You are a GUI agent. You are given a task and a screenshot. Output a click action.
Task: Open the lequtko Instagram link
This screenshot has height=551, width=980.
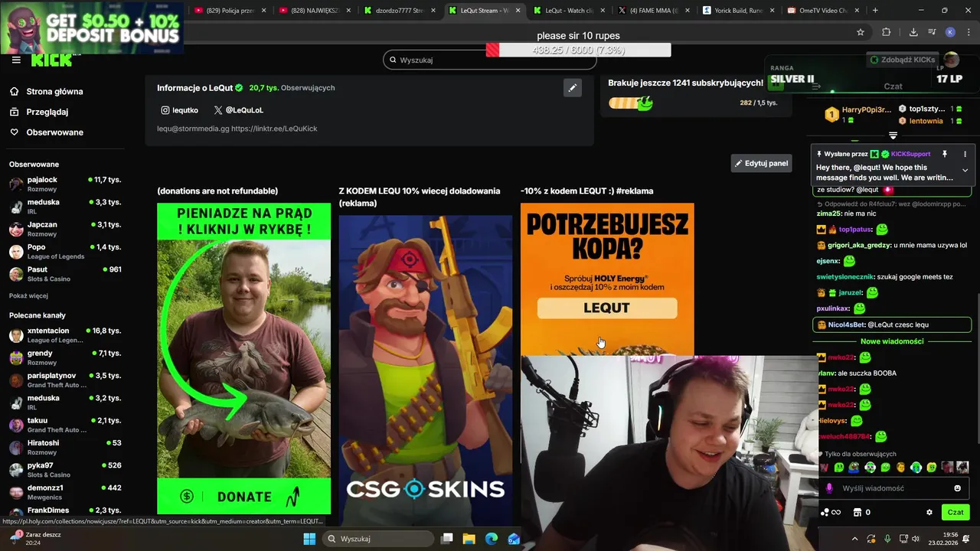(x=180, y=110)
